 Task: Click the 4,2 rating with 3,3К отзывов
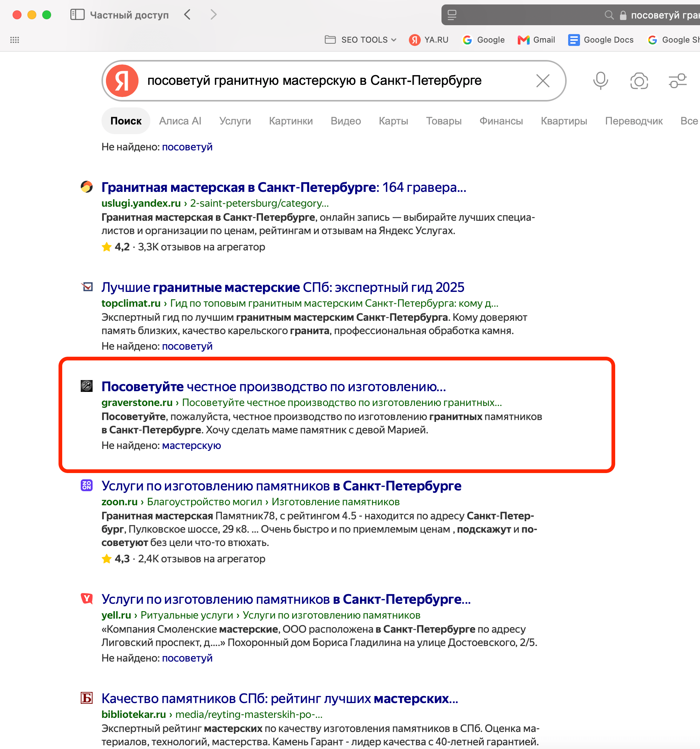[x=183, y=247]
